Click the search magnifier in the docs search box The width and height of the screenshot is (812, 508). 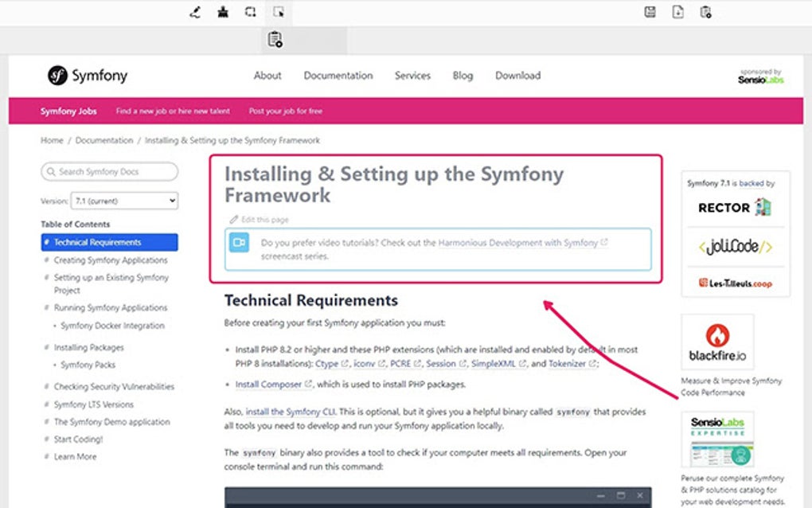[50, 171]
